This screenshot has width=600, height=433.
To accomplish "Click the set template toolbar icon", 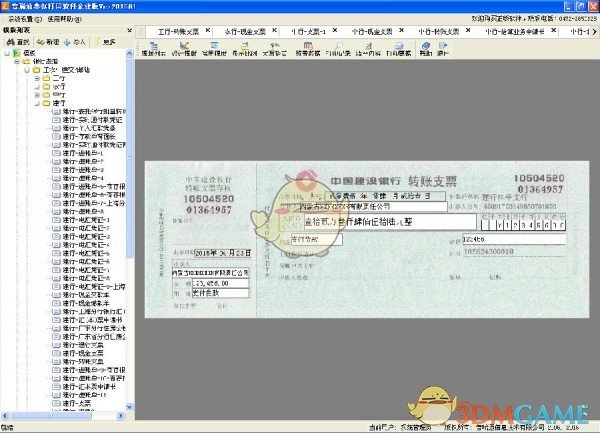I will pyautogui.click(x=214, y=46).
